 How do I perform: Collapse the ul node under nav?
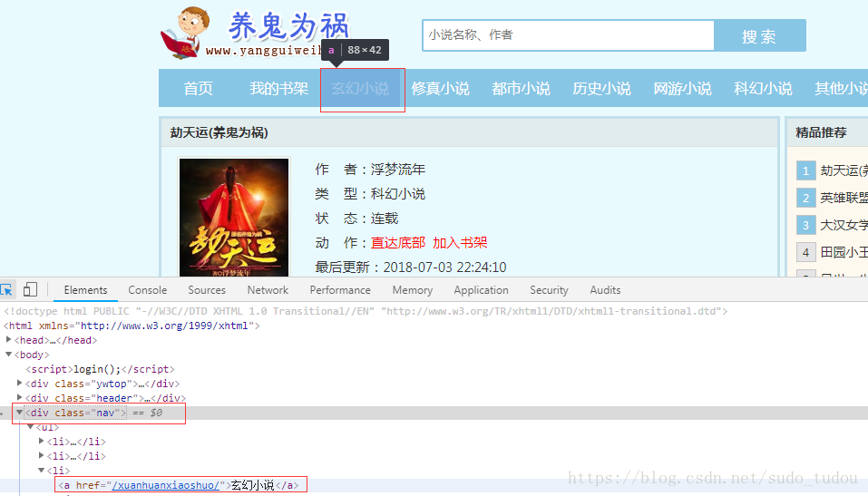point(31,426)
